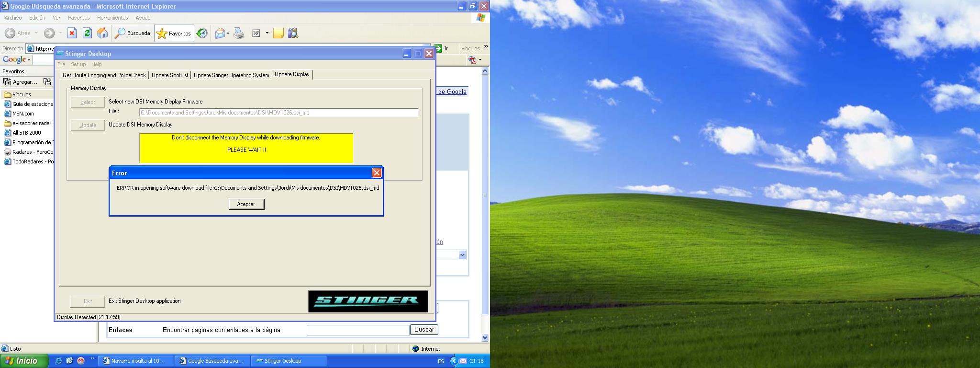980x368 pixels.
Task: Click the Buscar button next to Enlaces
Action: pyautogui.click(x=424, y=330)
